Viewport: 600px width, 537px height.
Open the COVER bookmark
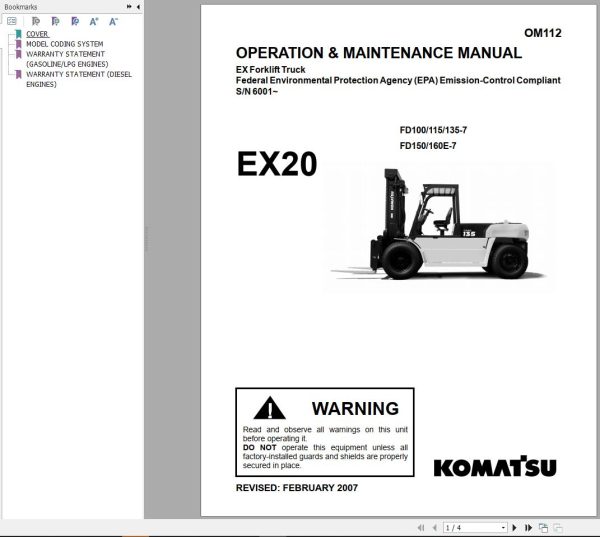(x=37, y=34)
